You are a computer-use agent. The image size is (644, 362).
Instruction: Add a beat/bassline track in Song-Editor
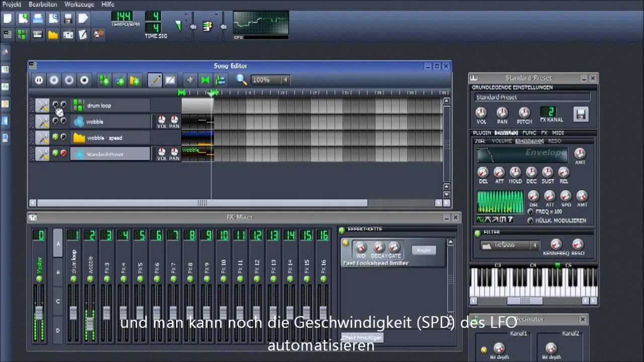104,80
